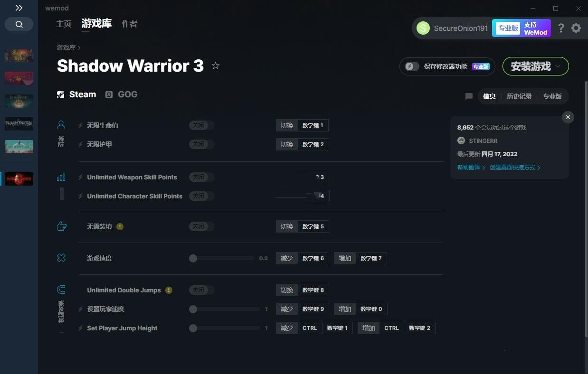Click lightning icon beside Unlimited Character Skill Points

[80, 196]
